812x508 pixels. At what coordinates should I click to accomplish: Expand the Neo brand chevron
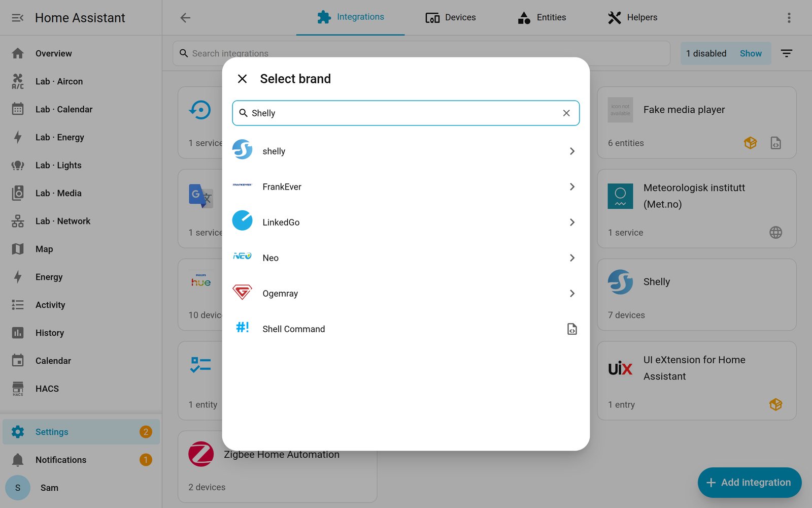(x=572, y=258)
